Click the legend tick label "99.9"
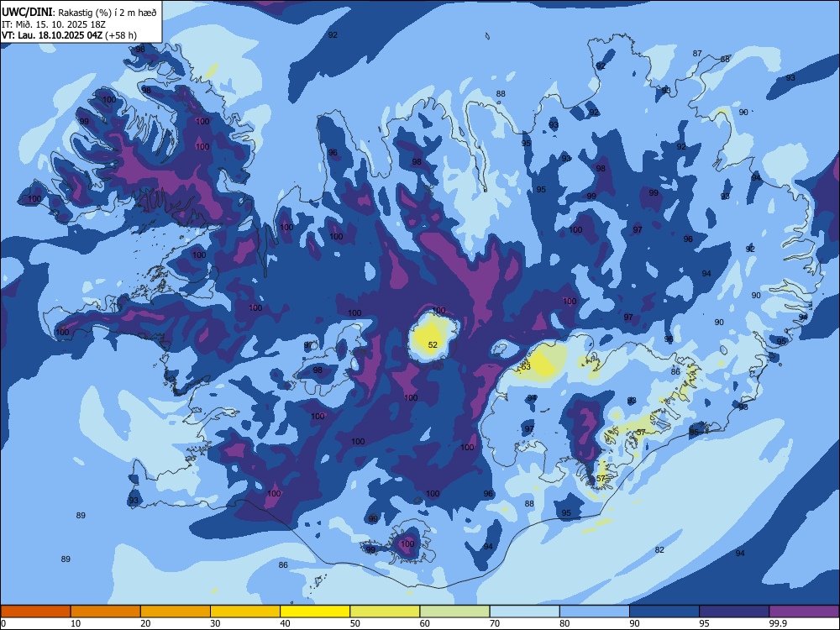This screenshot has height=630, width=840. click(x=778, y=623)
